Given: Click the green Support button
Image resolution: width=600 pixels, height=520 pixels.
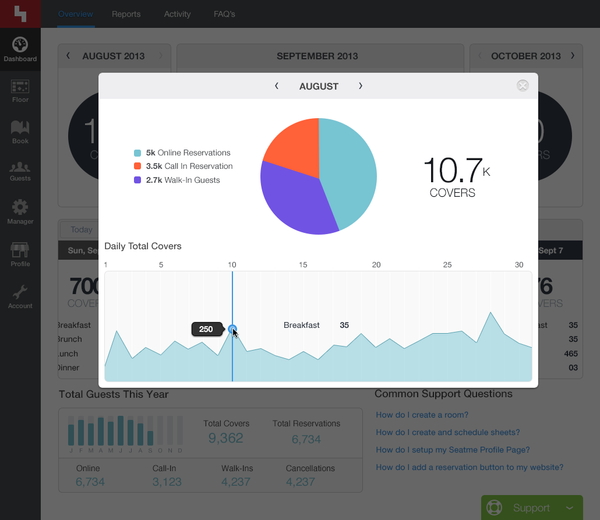Looking at the screenshot, I should click(531, 507).
